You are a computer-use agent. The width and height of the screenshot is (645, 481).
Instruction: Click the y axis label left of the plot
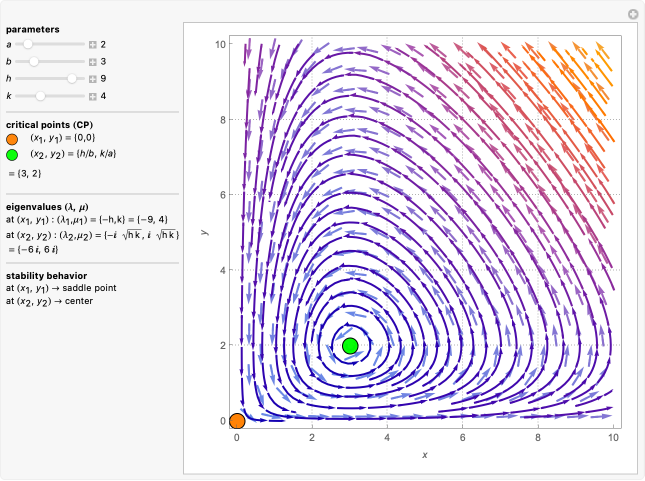click(x=204, y=232)
